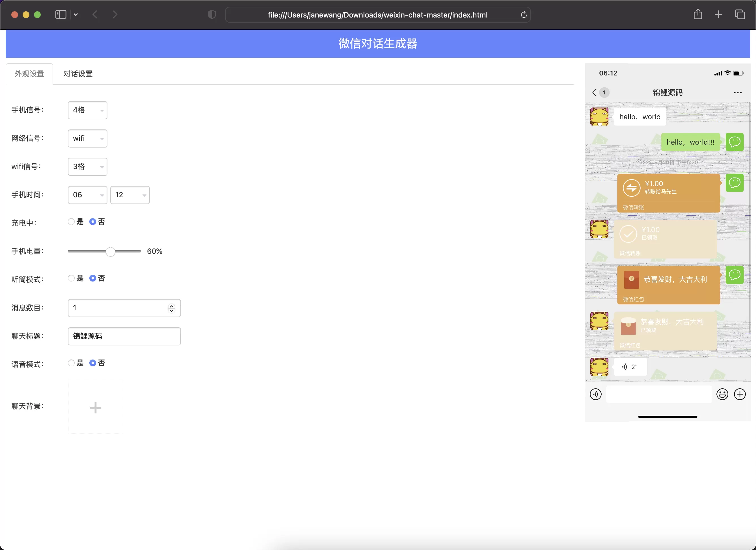Click the privacy shield icon in toolbar
756x550 pixels.
212,15
